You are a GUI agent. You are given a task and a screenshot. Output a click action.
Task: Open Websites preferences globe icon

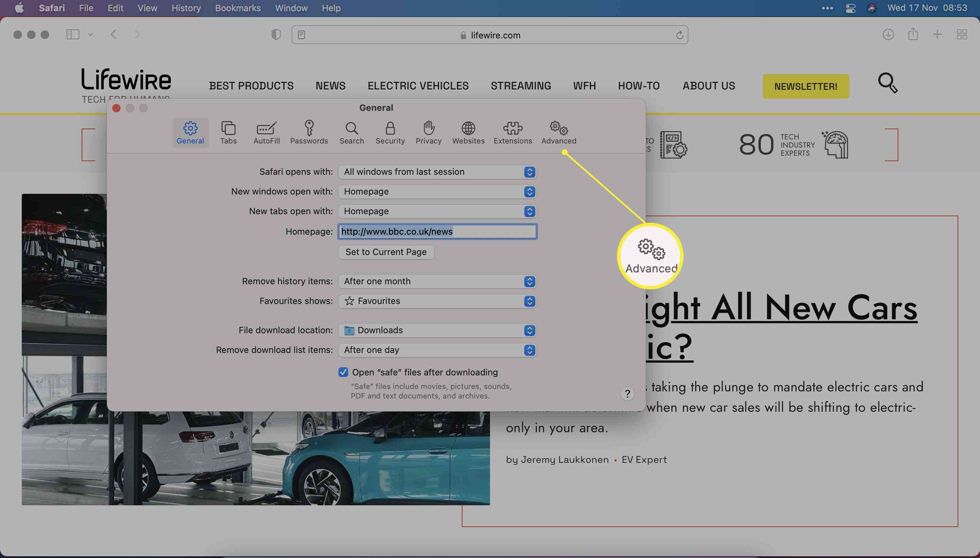point(468,133)
